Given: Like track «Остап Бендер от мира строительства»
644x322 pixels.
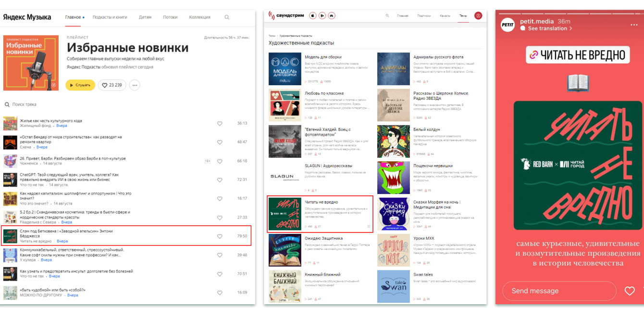Looking at the screenshot, I should click(220, 142).
